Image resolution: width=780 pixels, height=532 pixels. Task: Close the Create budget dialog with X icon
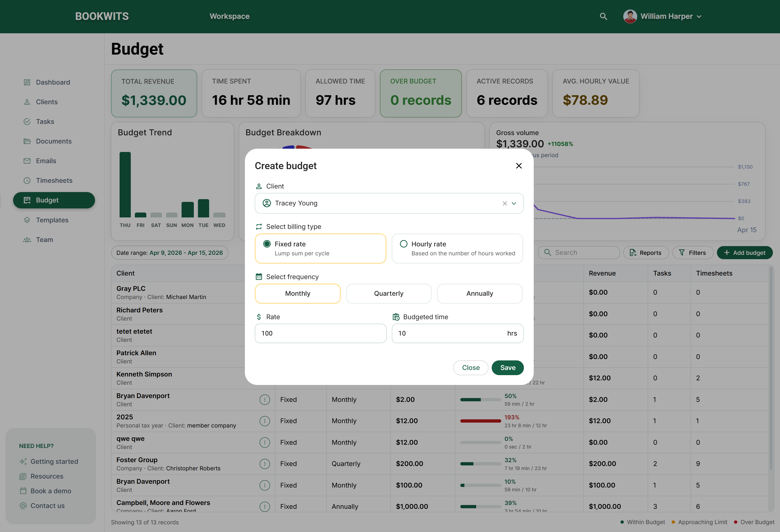(x=518, y=166)
